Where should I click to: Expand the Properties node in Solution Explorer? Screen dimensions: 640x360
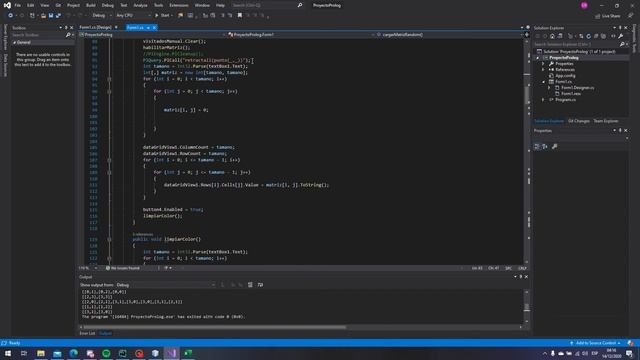pos(543,64)
